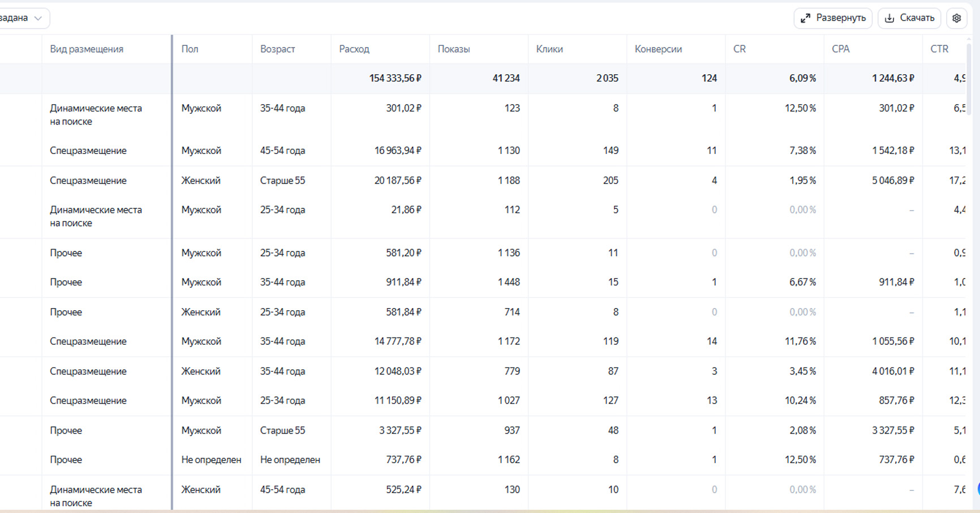
Task: Click the Возраст column header
Action: click(277, 49)
